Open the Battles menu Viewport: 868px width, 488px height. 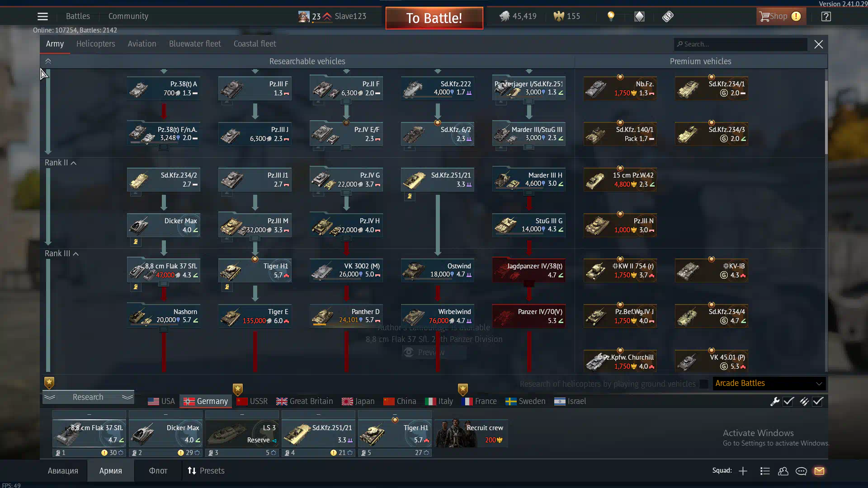pyautogui.click(x=78, y=16)
